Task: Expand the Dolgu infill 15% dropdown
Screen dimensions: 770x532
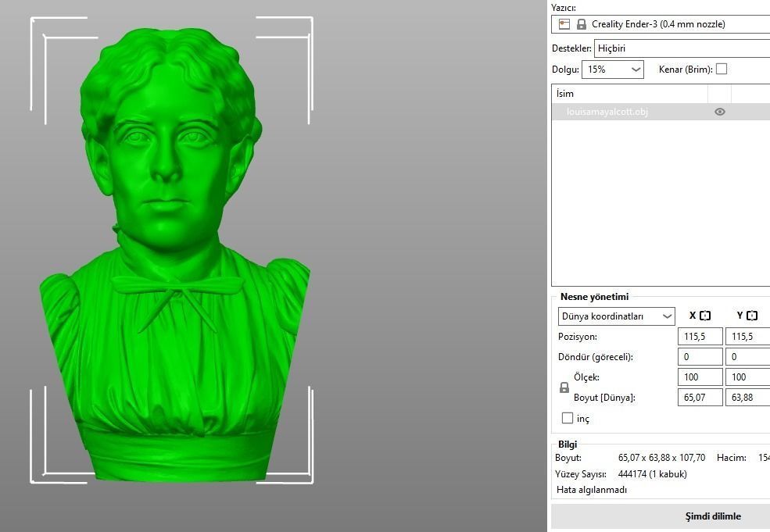Action: [612, 70]
